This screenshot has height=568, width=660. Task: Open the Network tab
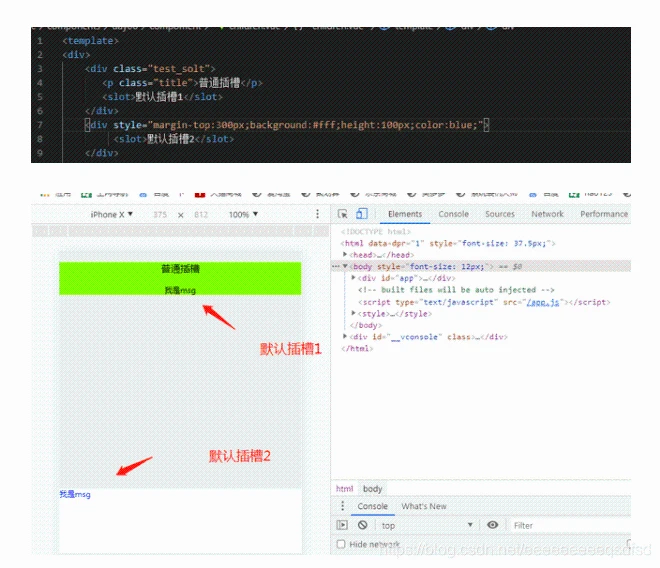tap(547, 214)
